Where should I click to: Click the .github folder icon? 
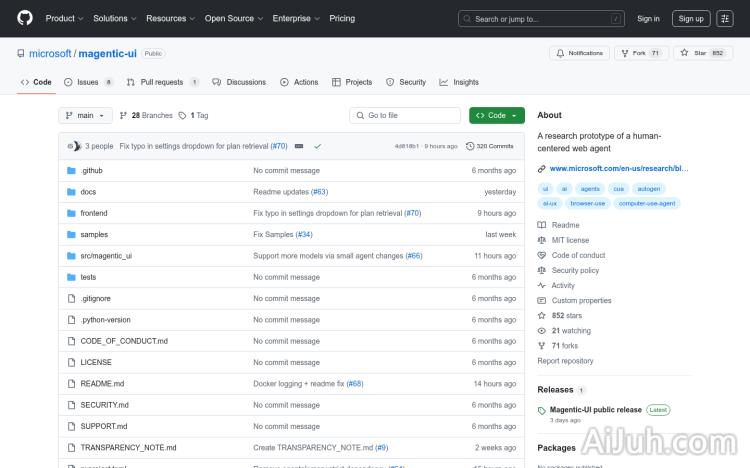[71, 170]
